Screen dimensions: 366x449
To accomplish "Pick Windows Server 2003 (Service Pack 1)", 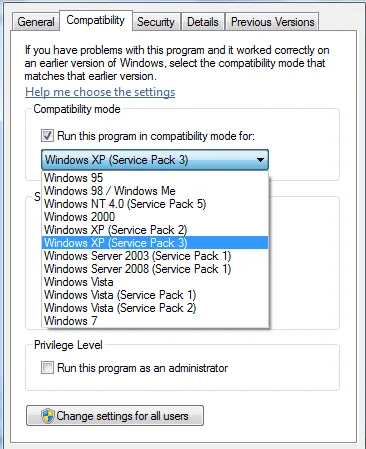I will [x=155, y=256].
